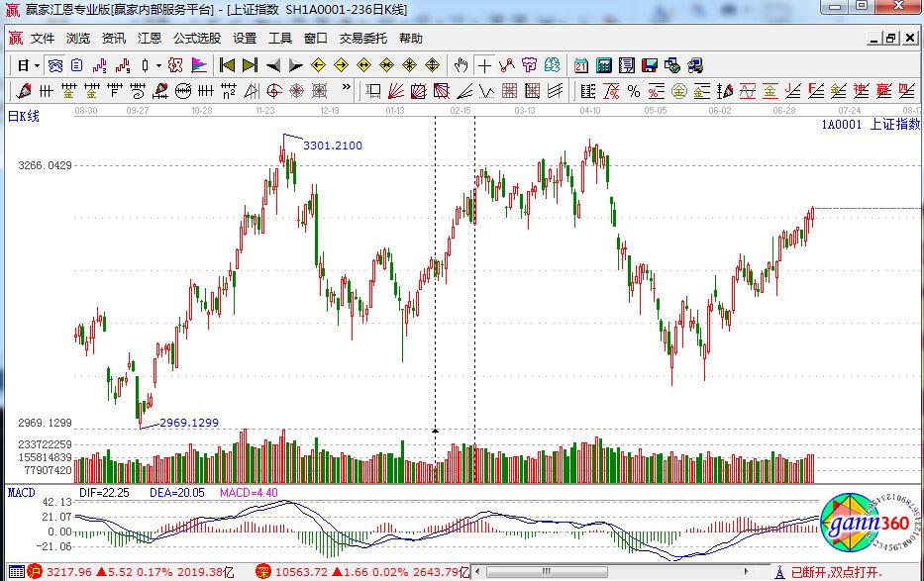Toggle the crosshair cursor tool

[484, 65]
